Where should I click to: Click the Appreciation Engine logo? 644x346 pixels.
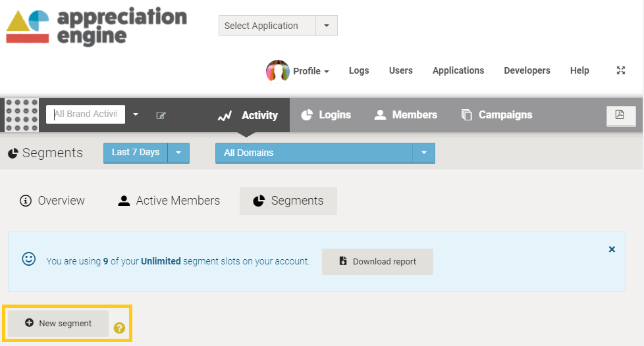[97, 26]
